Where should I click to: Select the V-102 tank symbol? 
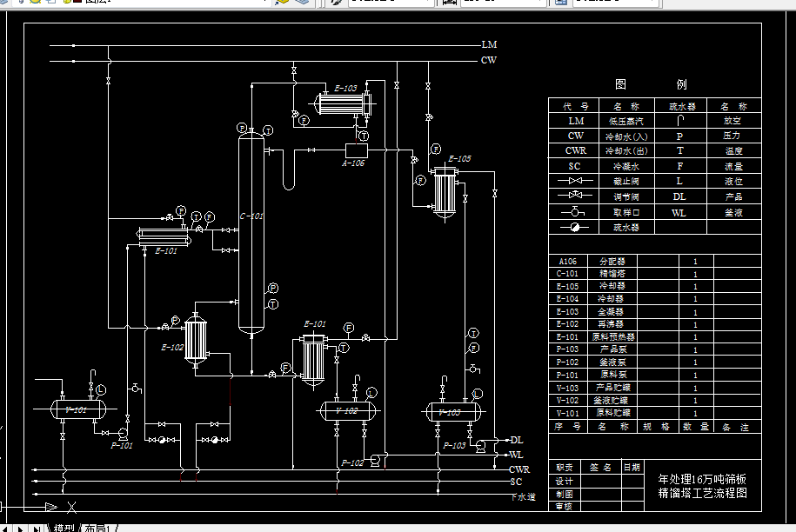tap(348, 411)
